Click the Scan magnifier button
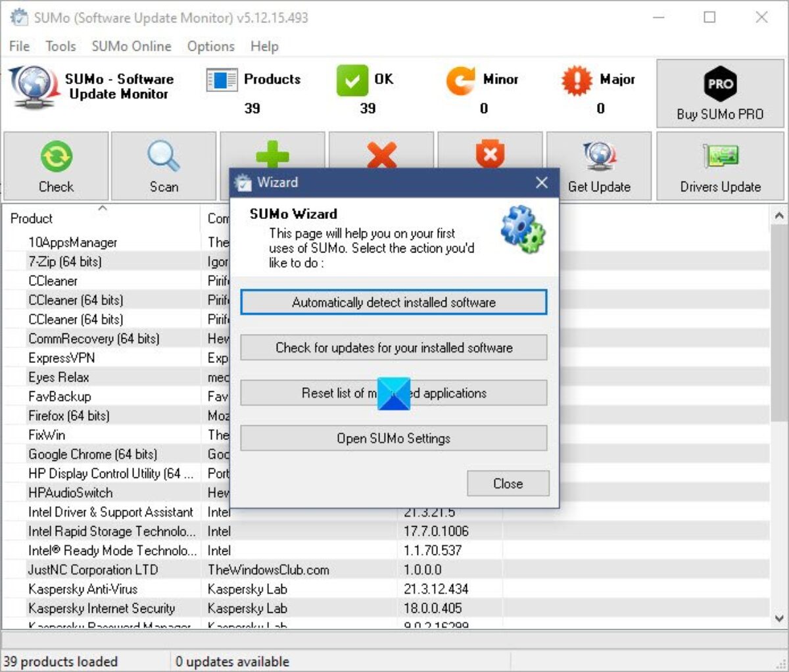Viewport: 789px width, 672px height. point(164,166)
